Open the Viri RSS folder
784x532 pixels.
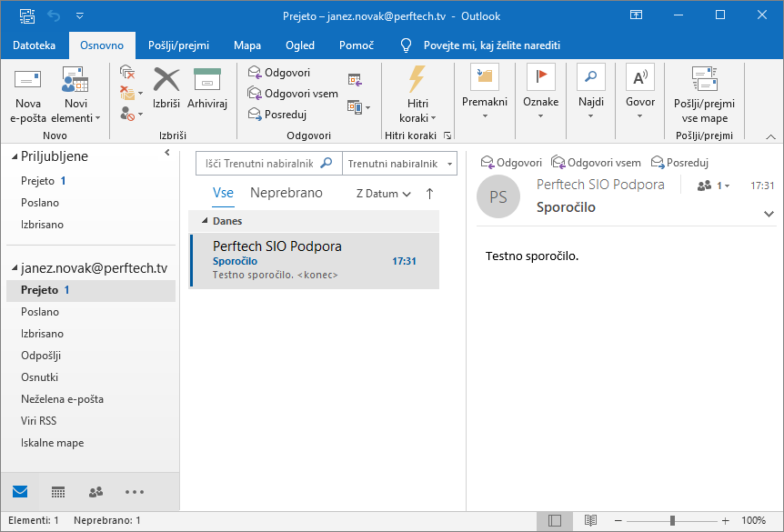coord(38,421)
